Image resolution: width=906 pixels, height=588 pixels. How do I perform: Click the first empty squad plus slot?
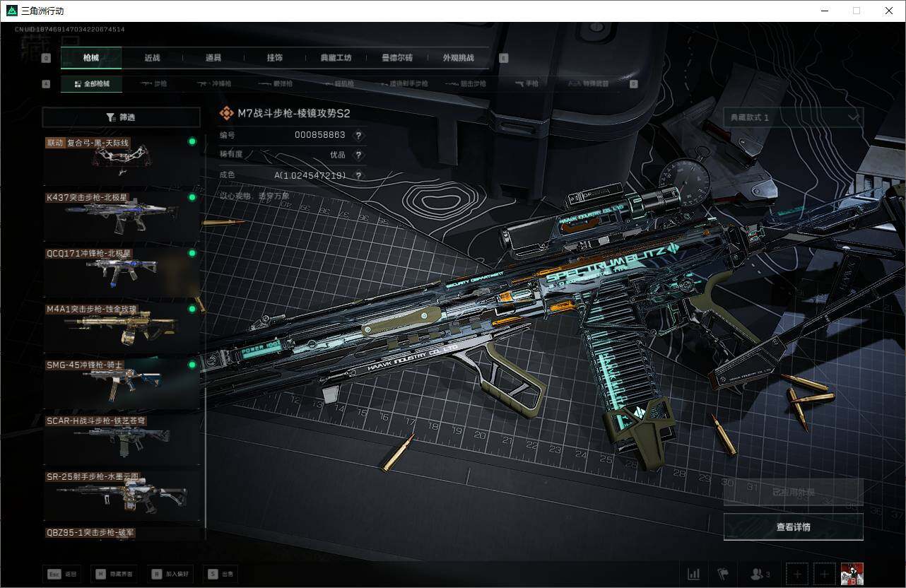(x=797, y=574)
